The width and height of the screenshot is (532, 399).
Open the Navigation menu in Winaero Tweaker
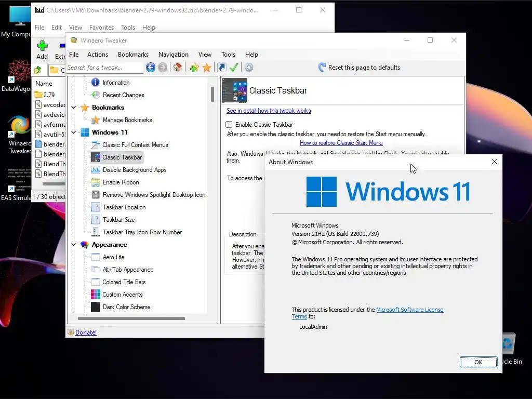[x=174, y=55]
